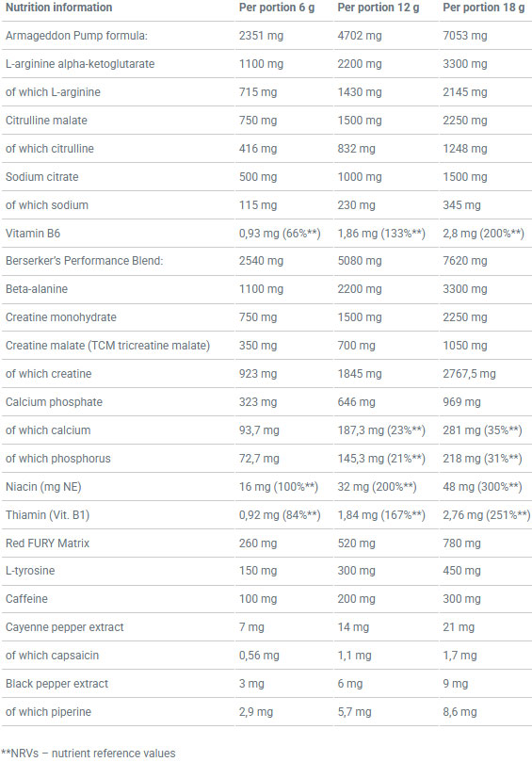The width and height of the screenshot is (532, 762).
Task: Click the '**NRVs – nutrient reference values' footnote
Action: [x=88, y=754]
